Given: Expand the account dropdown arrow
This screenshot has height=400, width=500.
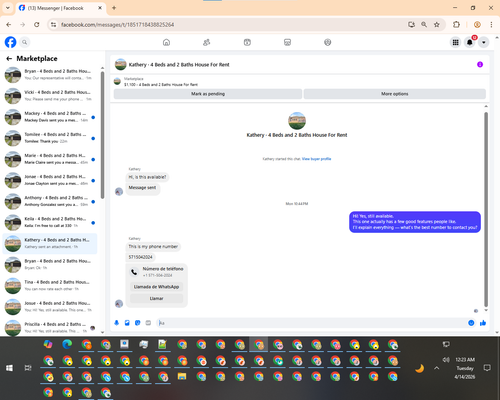Looking at the screenshot, I should [484, 42].
